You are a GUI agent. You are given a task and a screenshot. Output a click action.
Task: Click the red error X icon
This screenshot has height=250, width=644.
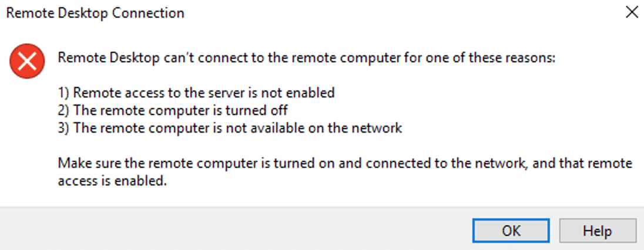coord(27,62)
